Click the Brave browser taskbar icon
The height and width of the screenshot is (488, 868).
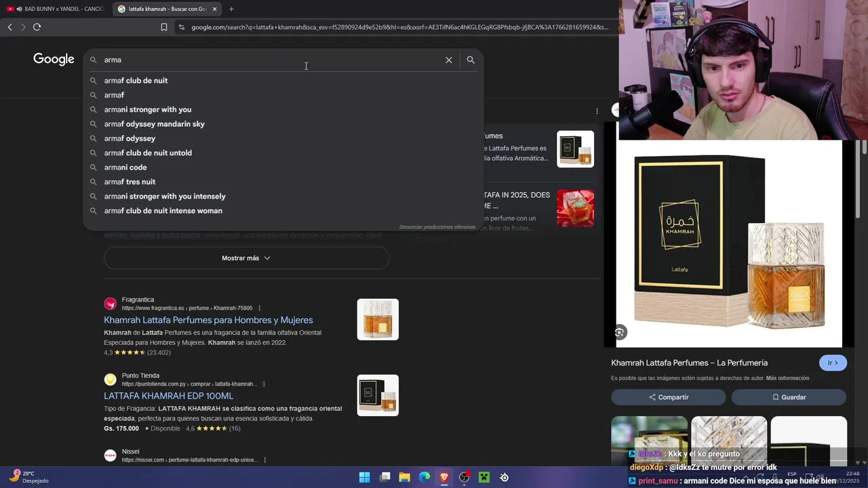(x=444, y=477)
